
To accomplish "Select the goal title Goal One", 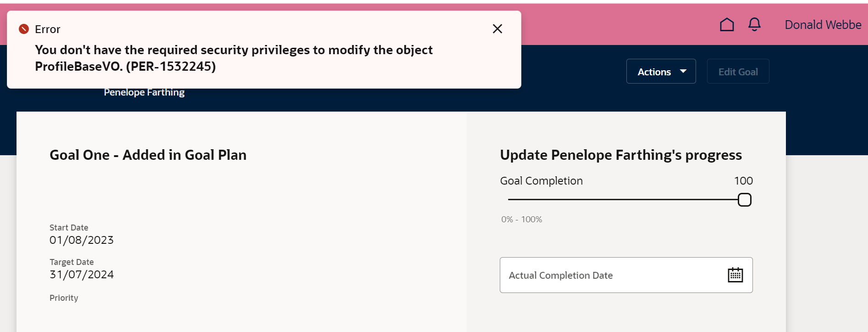I will [x=148, y=155].
